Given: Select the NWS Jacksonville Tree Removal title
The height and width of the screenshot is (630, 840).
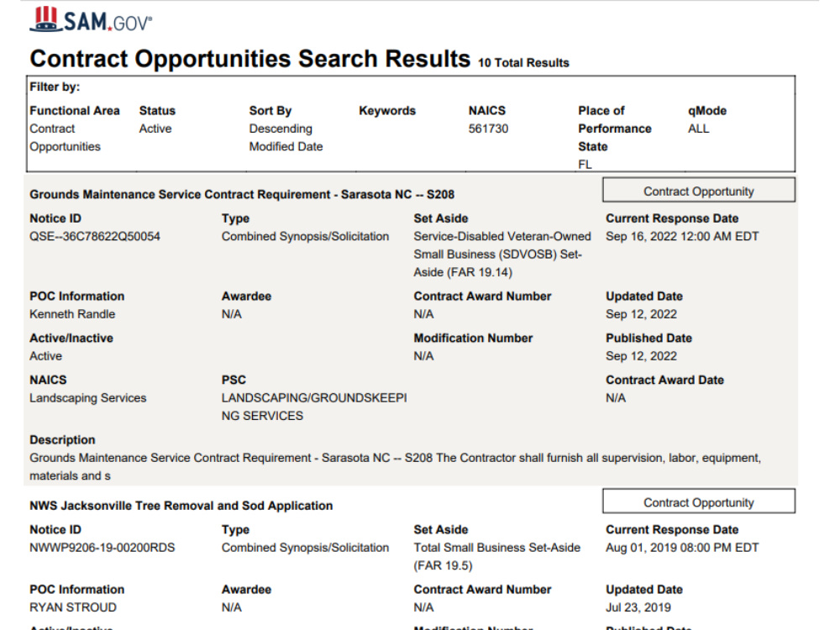Looking at the screenshot, I should click(181, 506).
